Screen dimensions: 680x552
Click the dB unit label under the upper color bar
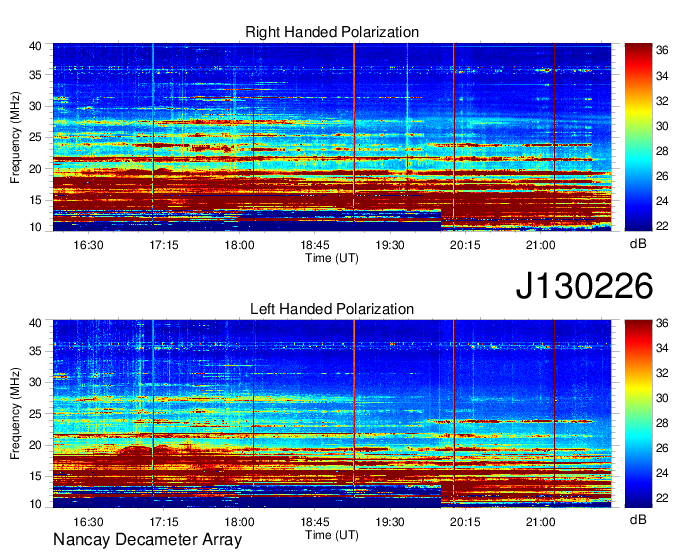click(638, 244)
